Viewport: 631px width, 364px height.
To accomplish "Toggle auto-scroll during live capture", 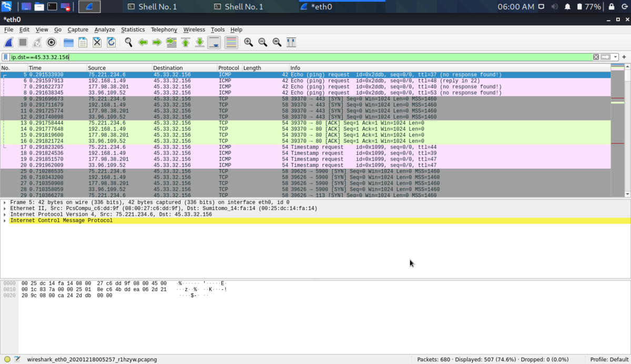I will (214, 43).
